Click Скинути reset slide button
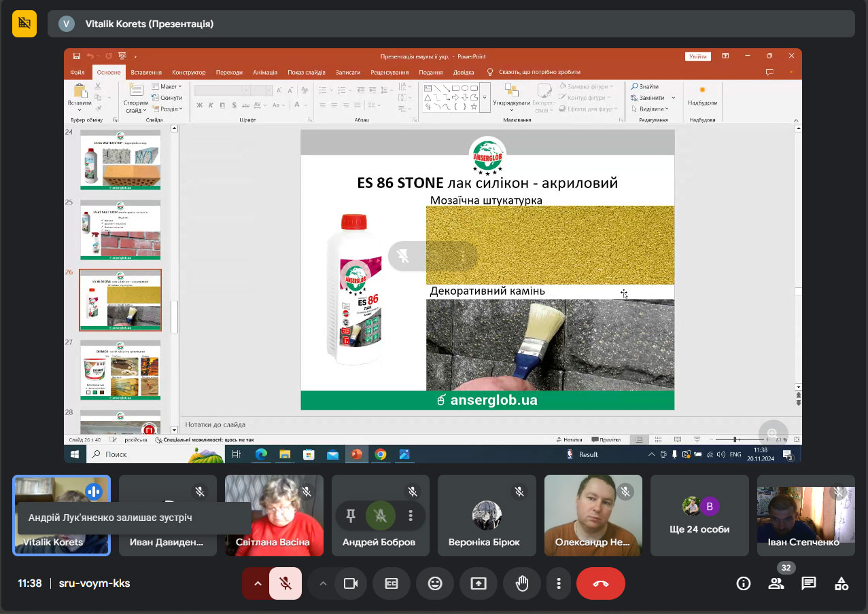The image size is (868, 614). click(x=167, y=98)
